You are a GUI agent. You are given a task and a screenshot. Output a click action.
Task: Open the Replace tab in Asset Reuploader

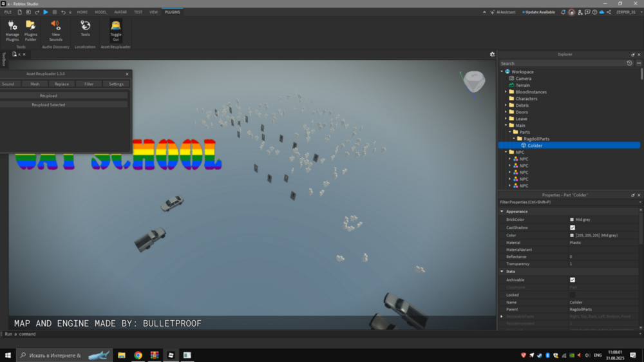point(62,84)
